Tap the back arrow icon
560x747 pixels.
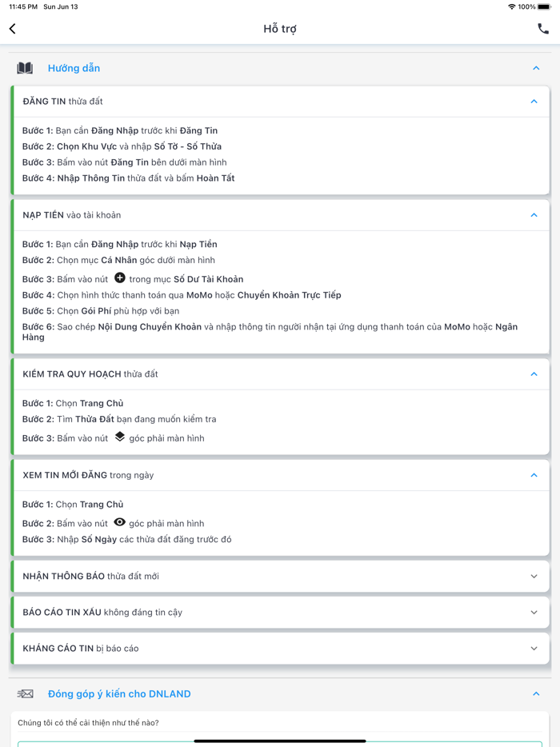click(13, 29)
